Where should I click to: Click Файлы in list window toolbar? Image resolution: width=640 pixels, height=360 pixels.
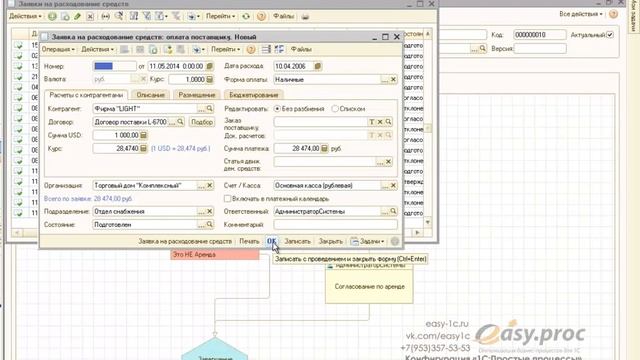tap(283, 17)
